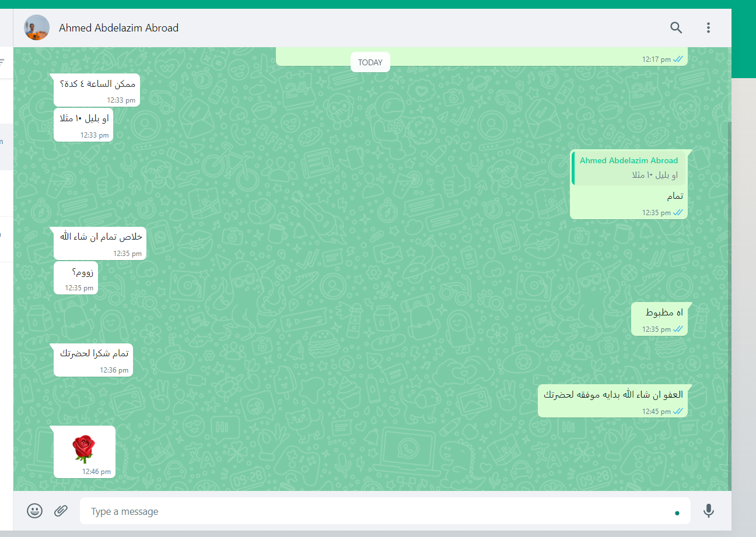Click the read-receipt ticks on "اه مظبوط" message

point(678,329)
